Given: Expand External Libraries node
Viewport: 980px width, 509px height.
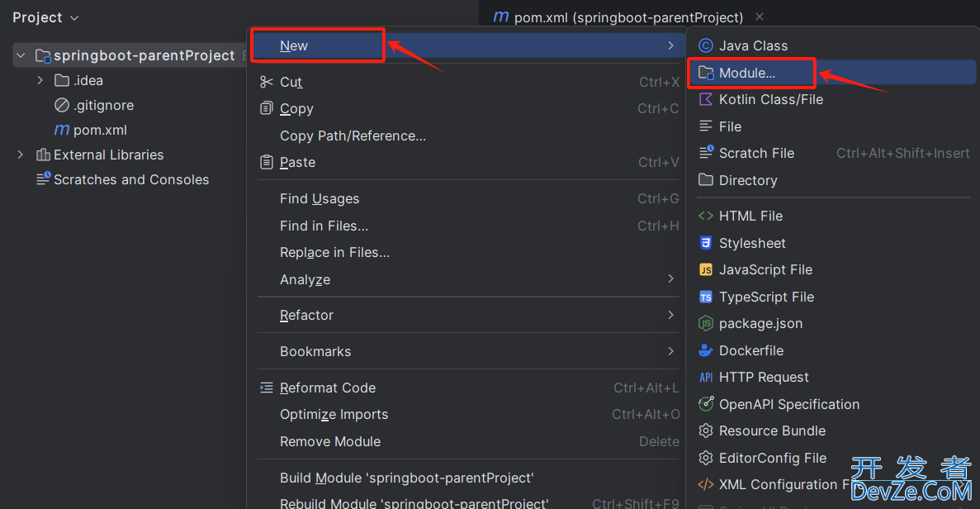Looking at the screenshot, I should click(x=20, y=155).
